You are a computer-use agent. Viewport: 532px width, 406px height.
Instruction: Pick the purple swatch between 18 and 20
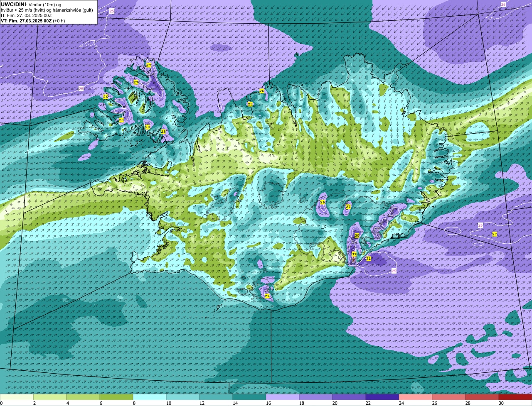click(x=316, y=397)
